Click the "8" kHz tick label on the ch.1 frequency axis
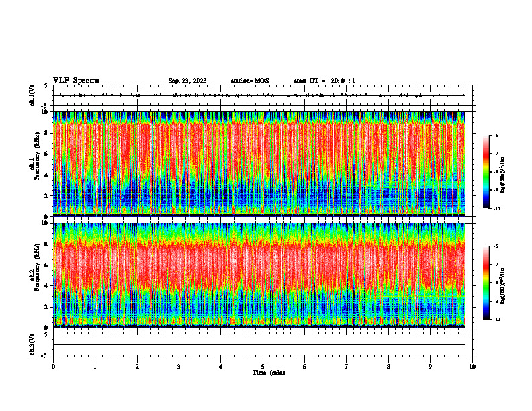532x411 pixels. (x=47, y=133)
